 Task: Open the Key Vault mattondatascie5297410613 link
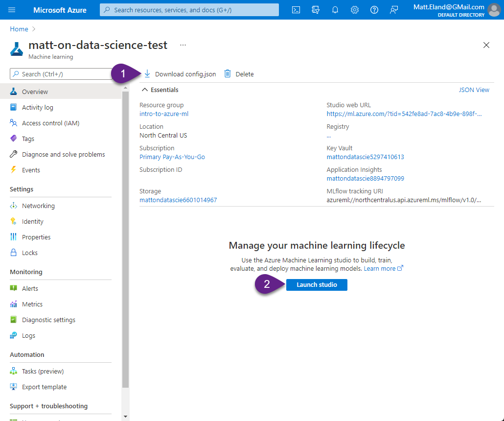coord(366,157)
